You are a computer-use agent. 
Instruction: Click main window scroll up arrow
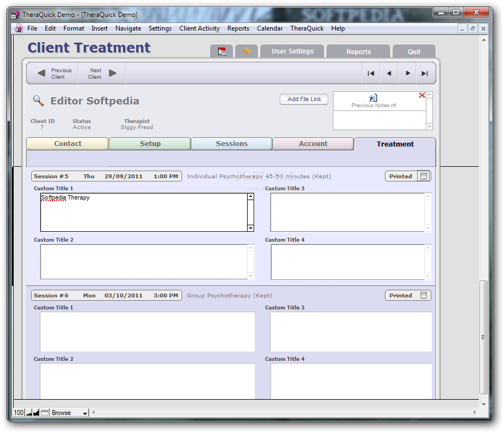(483, 40)
